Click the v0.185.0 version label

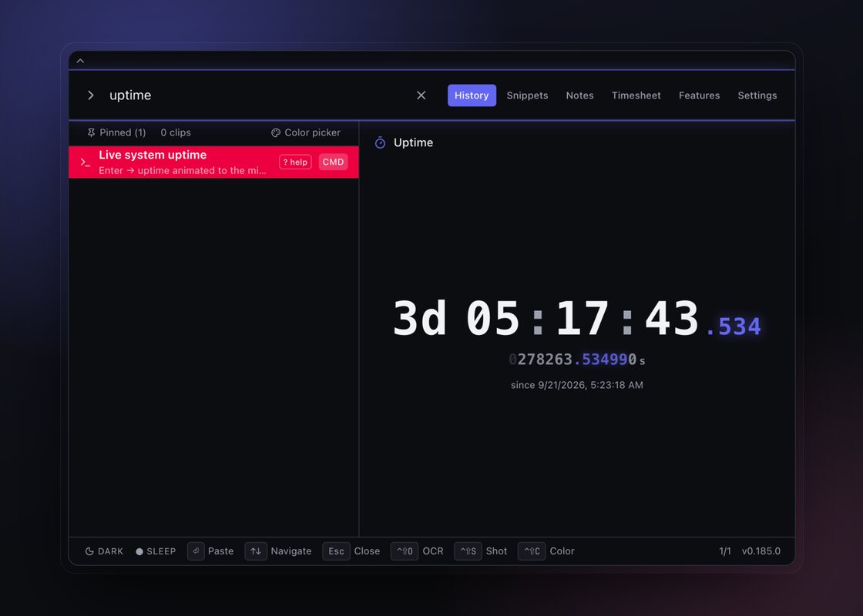pos(761,551)
